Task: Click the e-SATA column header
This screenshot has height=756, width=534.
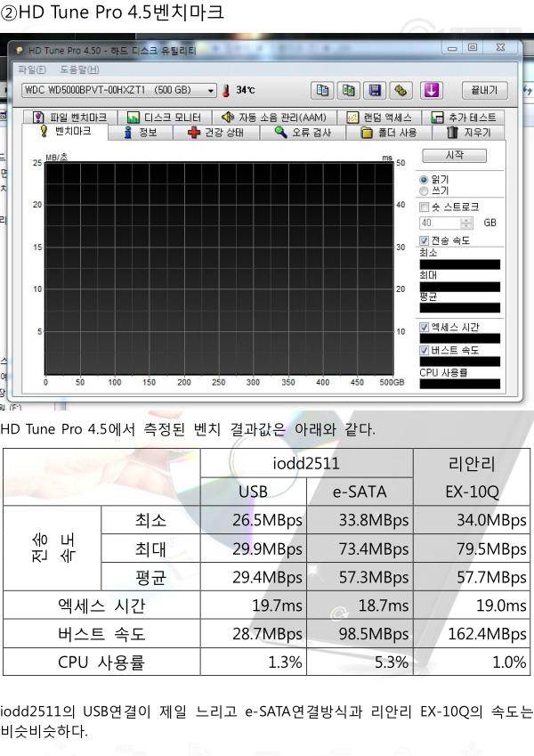Action: pyautogui.click(x=360, y=492)
